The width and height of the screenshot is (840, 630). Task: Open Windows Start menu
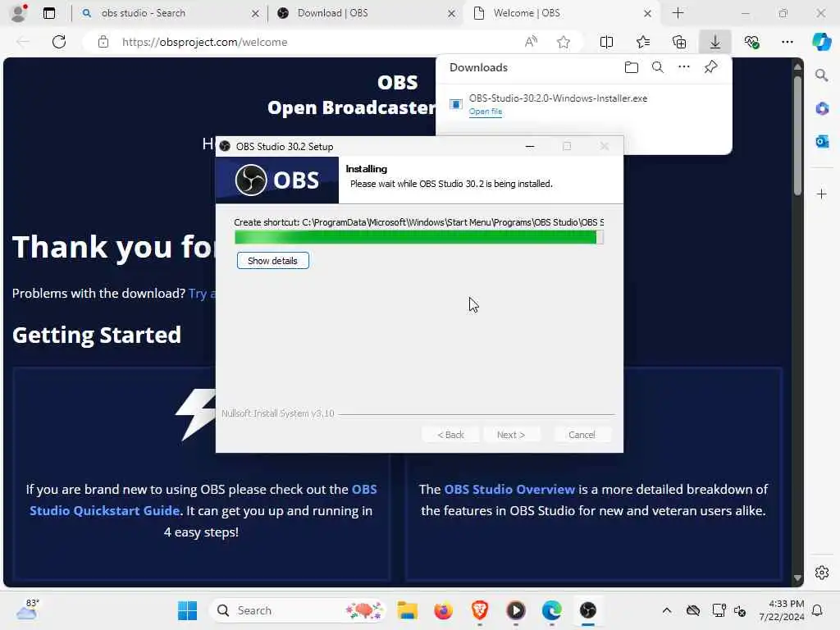188,610
